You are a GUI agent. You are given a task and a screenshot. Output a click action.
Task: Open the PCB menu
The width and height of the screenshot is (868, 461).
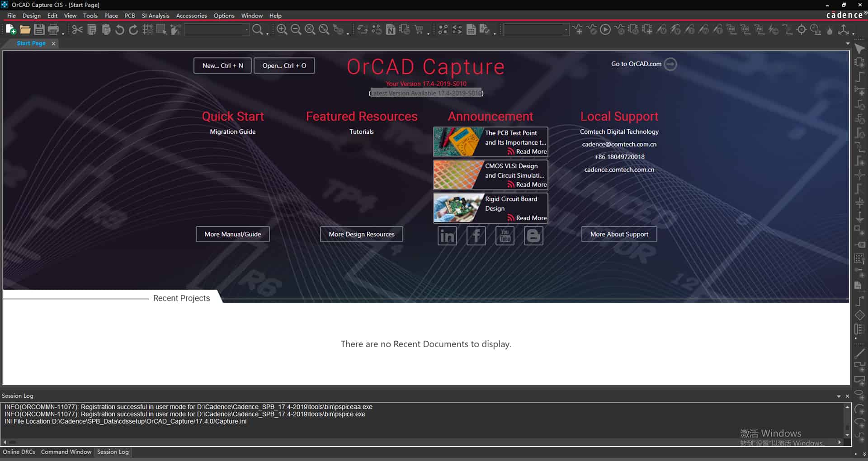[130, 15]
